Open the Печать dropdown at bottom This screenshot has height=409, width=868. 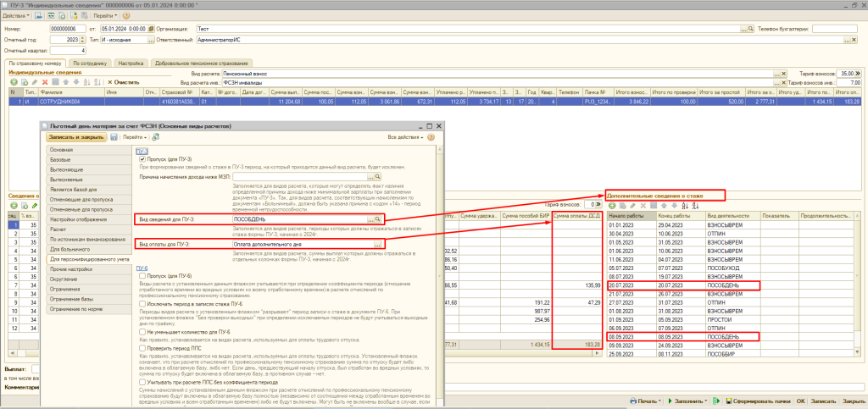[646, 400]
